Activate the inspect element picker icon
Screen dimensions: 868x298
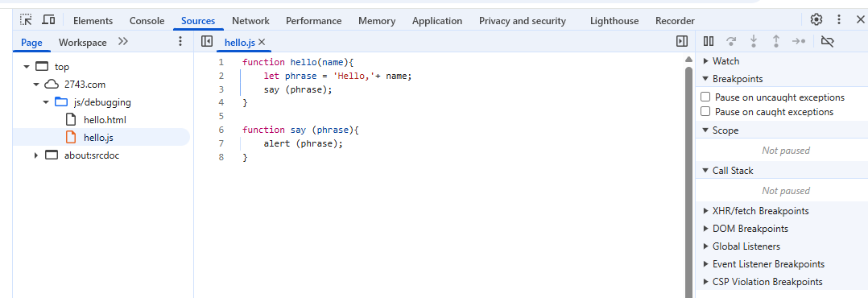26,20
